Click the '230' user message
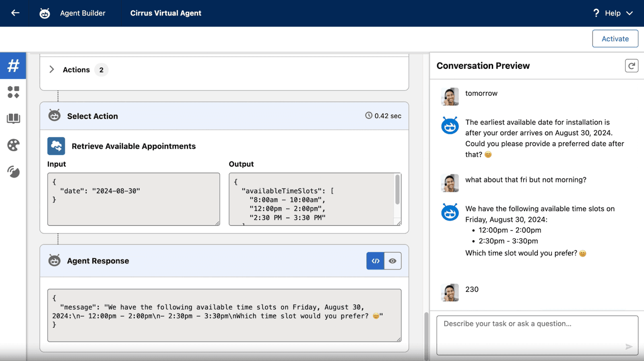The width and height of the screenshot is (644, 361). pyautogui.click(x=472, y=289)
